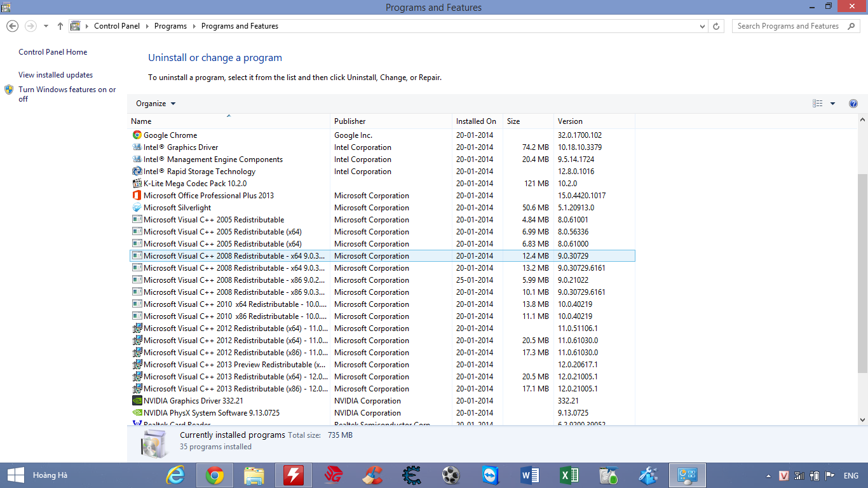Image resolution: width=868 pixels, height=488 pixels.
Task: Open the red lightning bolt taskbar app
Action: [293, 475]
